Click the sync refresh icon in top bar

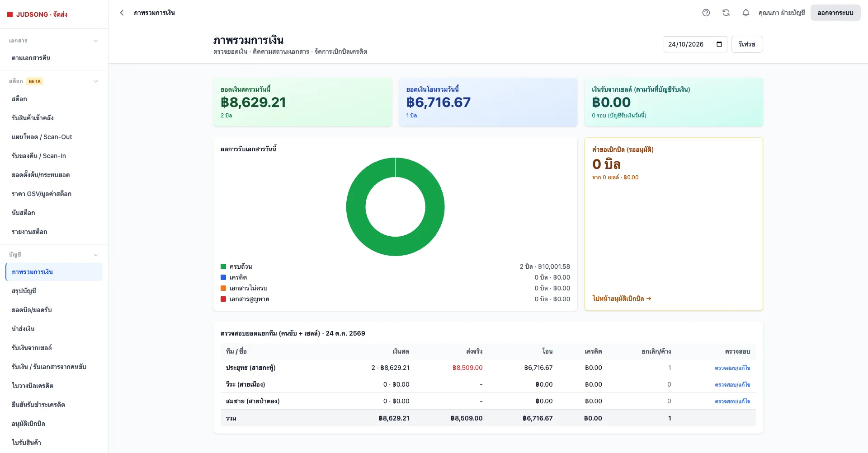point(726,13)
